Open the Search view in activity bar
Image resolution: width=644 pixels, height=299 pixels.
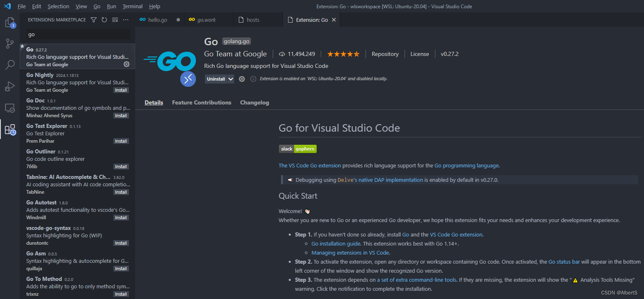point(10,65)
